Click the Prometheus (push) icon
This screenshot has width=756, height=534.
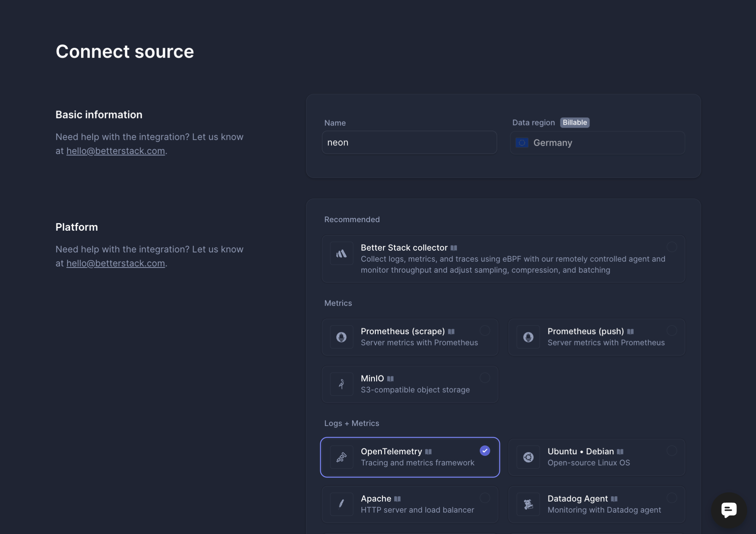click(x=528, y=337)
